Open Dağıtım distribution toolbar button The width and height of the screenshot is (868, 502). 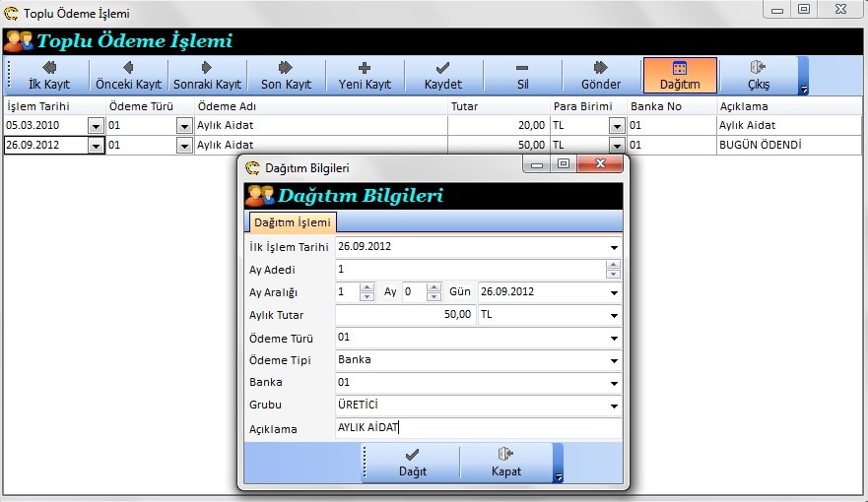coord(680,76)
